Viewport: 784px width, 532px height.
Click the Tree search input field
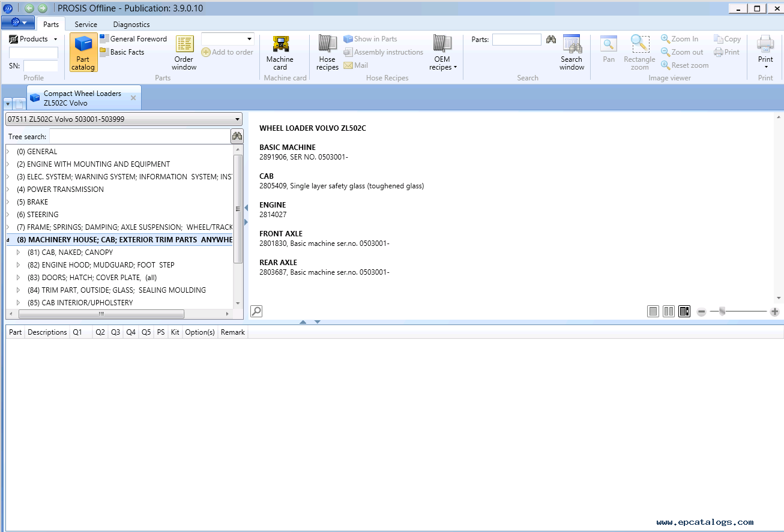[140, 137]
